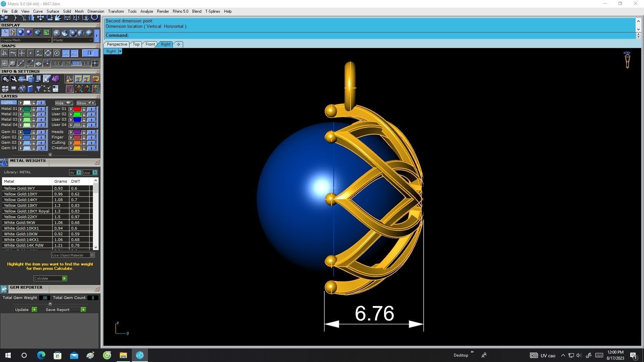Click the 45 degree angle snap icon
This screenshot has width=644, height=362.
tap(31, 63)
